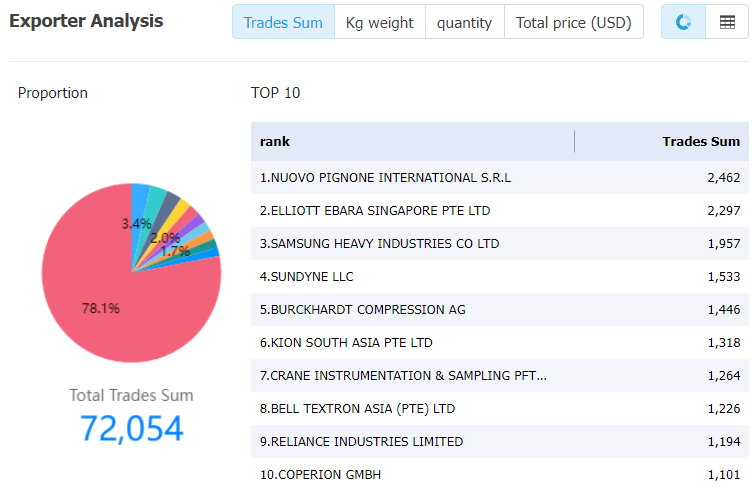Click the 1,194 trades value
752x492 pixels.
coord(724,442)
